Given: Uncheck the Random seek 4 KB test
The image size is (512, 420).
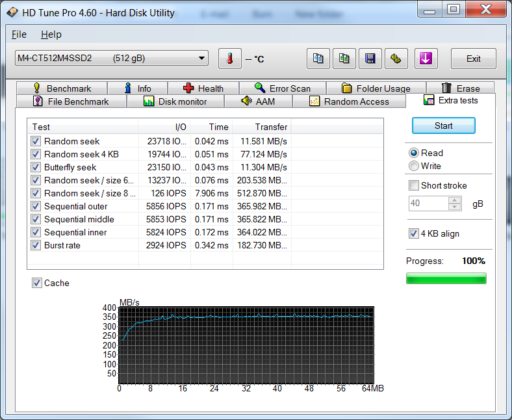Looking at the screenshot, I should click(36, 154).
